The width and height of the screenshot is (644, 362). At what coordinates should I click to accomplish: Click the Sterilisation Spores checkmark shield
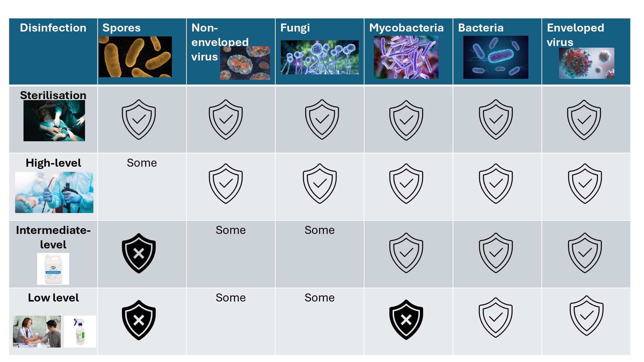tap(139, 119)
